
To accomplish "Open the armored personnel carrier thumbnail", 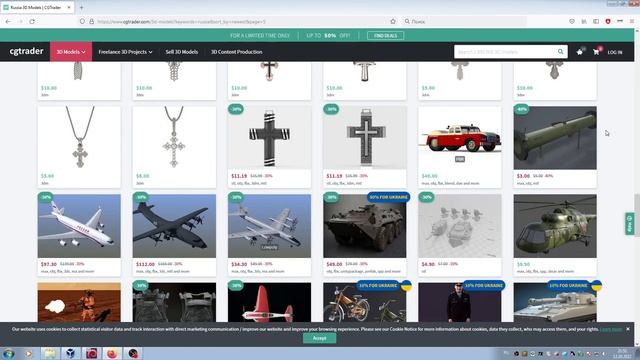I will click(x=365, y=226).
